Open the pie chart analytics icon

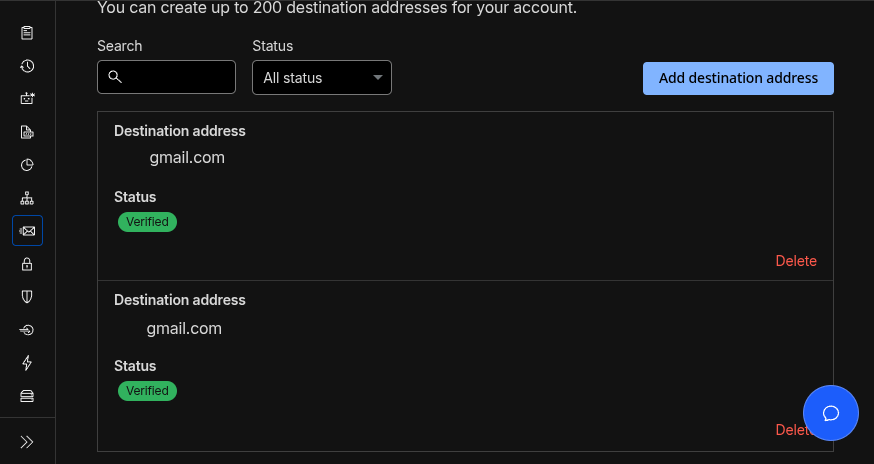tap(27, 165)
